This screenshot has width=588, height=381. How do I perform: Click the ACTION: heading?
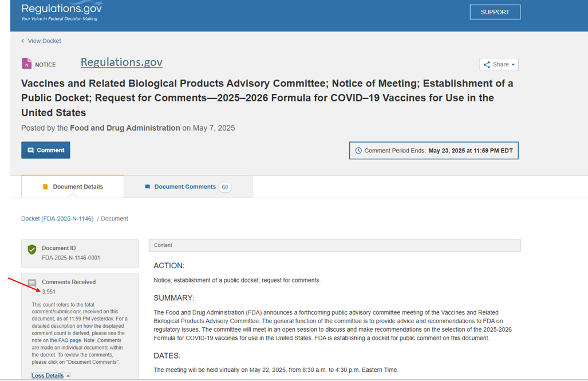coord(169,266)
